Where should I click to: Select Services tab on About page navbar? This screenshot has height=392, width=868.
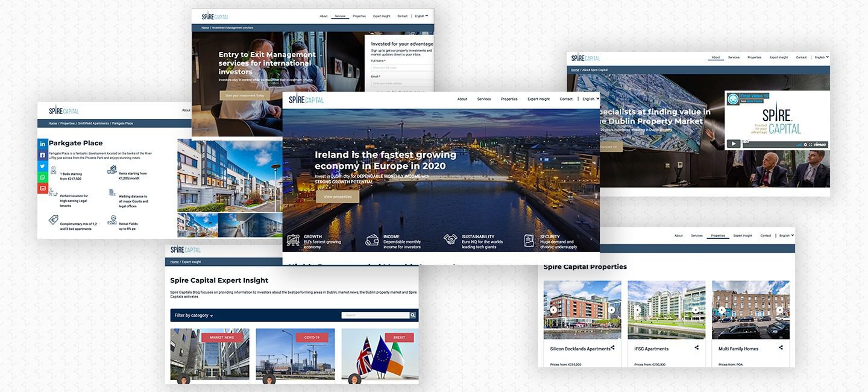(x=734, y=57)
